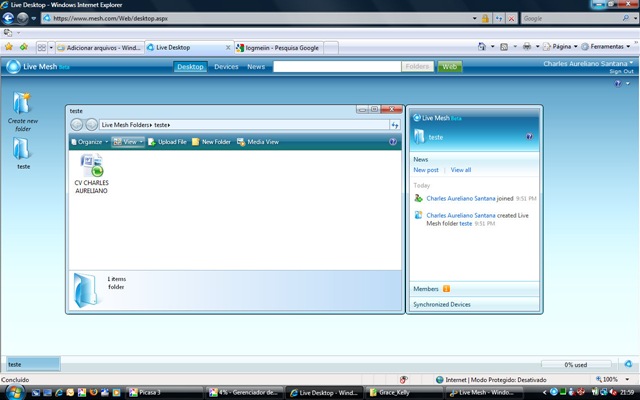Click the New post link
Image resolution: width=640 pixels, height=400 pixels.
tap(426, 170)
